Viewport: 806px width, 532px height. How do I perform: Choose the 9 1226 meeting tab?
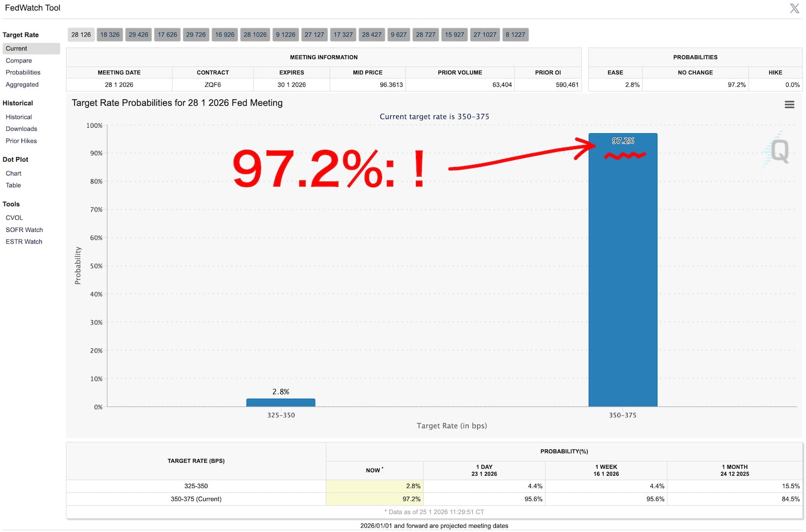coord(285,35)
